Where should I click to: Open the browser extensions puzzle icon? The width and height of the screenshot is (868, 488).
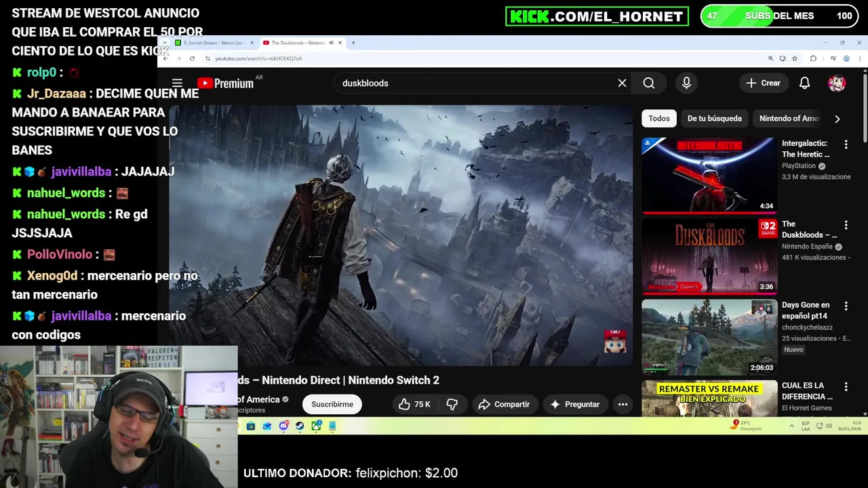813,58
